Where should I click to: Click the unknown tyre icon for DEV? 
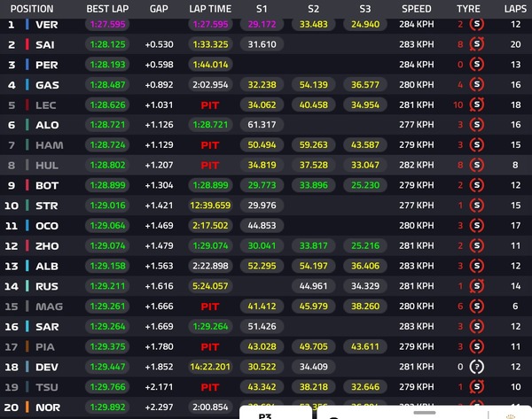pyautogui.click(x=477, y=367)
